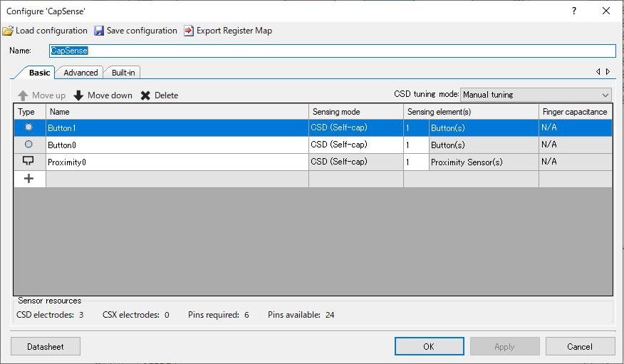This screenshot has height=364, width=624.
Task: Click the Move up arrow icon
Action: [x=23, y=95]
